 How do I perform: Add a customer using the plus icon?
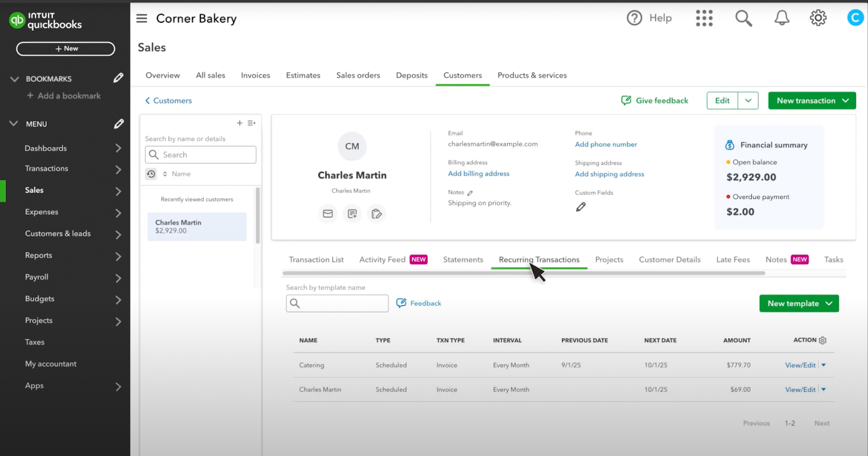239,123
